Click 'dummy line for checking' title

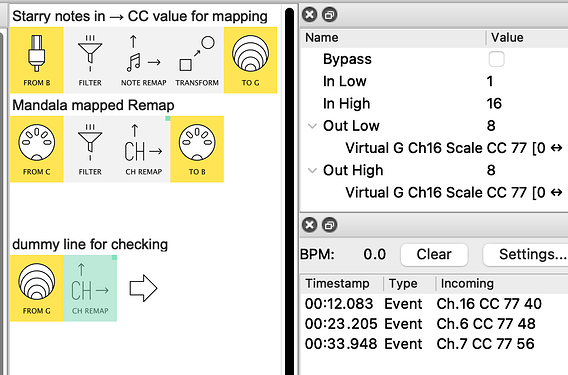90,245
